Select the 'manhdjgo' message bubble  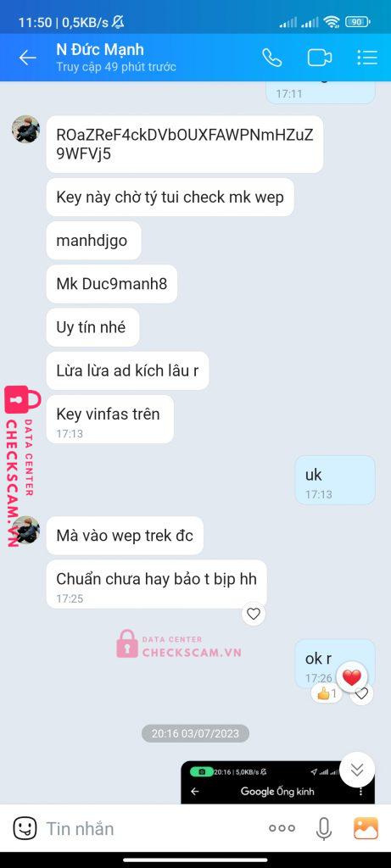(93, 241)
